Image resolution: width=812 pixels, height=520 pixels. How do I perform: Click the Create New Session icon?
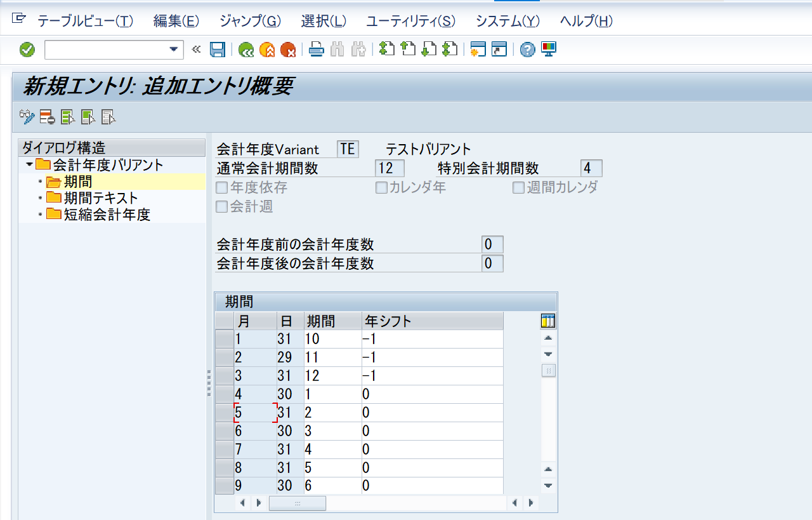pyautogui.click(x=478, y=49)
